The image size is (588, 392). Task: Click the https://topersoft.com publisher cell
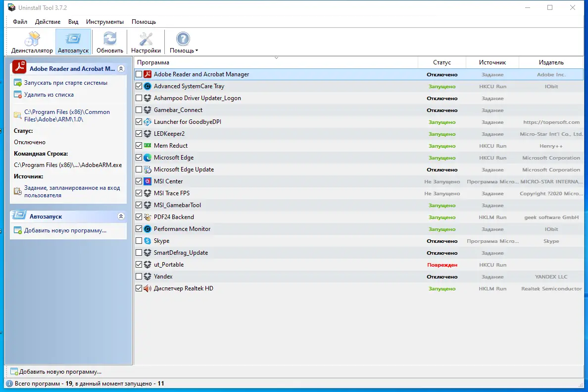pyautogui.click(x=551, y=122)
